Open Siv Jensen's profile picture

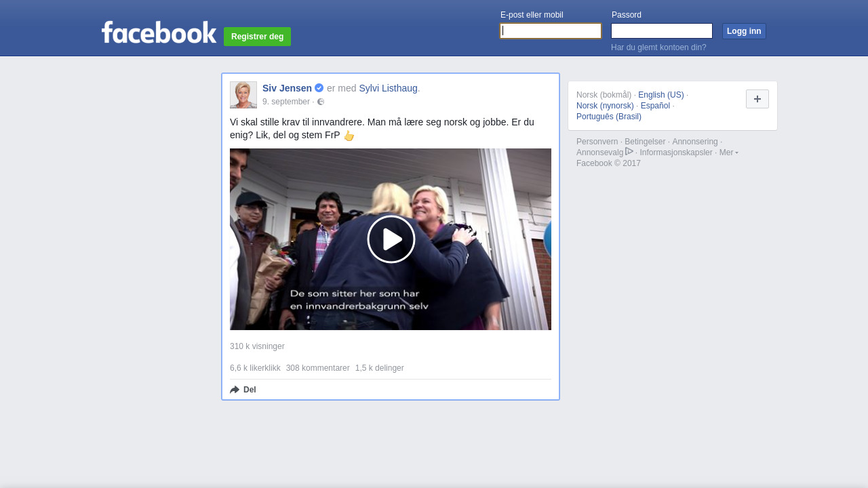(243, 95)
